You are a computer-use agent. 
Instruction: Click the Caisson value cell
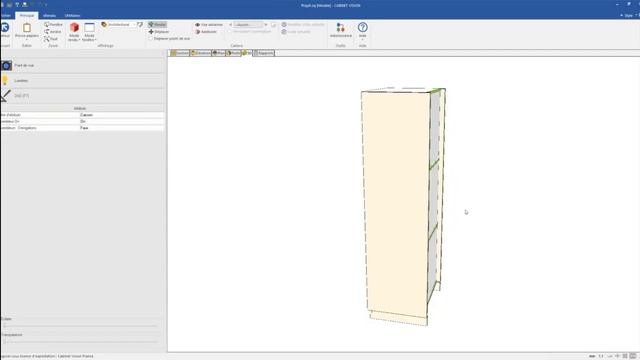coord(122,115)
